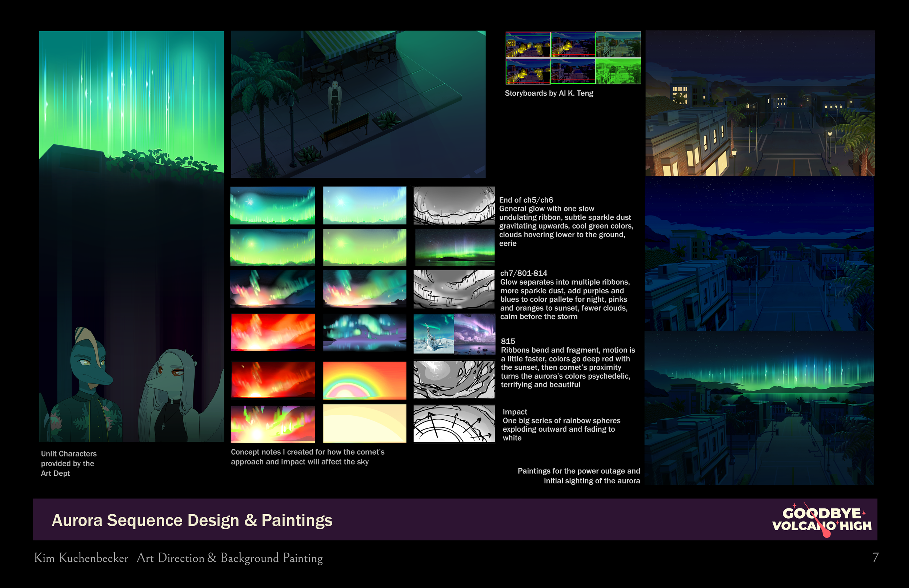The height and width of the screenshot is (588, 909).
Task: Click the text "One big series of rainbow spheres"
Action: point(561,421)
